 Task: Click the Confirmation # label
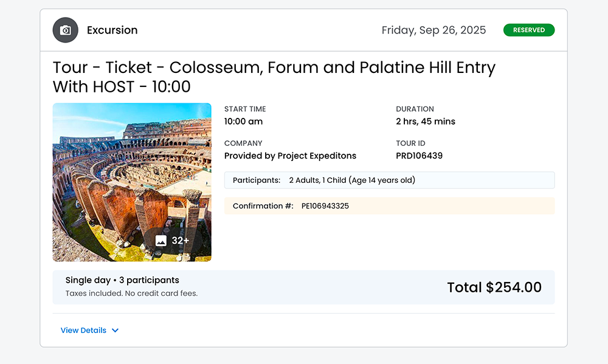tap(263, 206)
